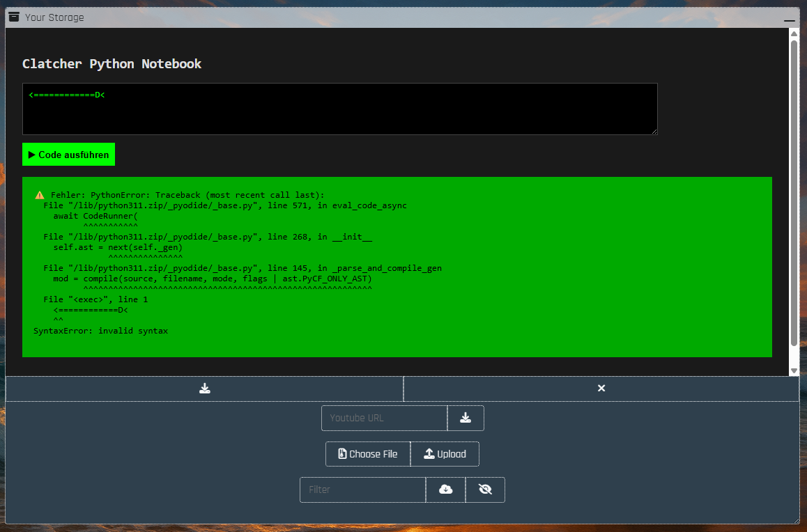The width and height of the screenshot is (807, 532).
Task: Click the 'Your Storage' window title text
Action: click(54, 17)
